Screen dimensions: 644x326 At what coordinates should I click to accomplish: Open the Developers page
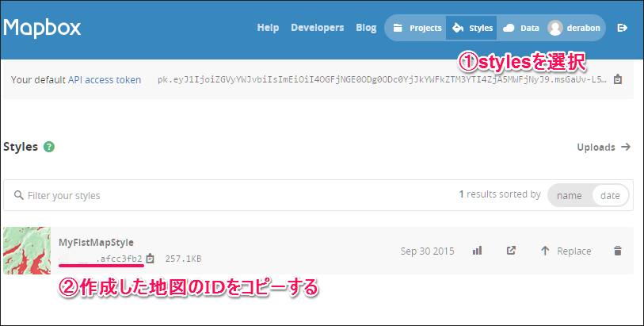point(317,28)
